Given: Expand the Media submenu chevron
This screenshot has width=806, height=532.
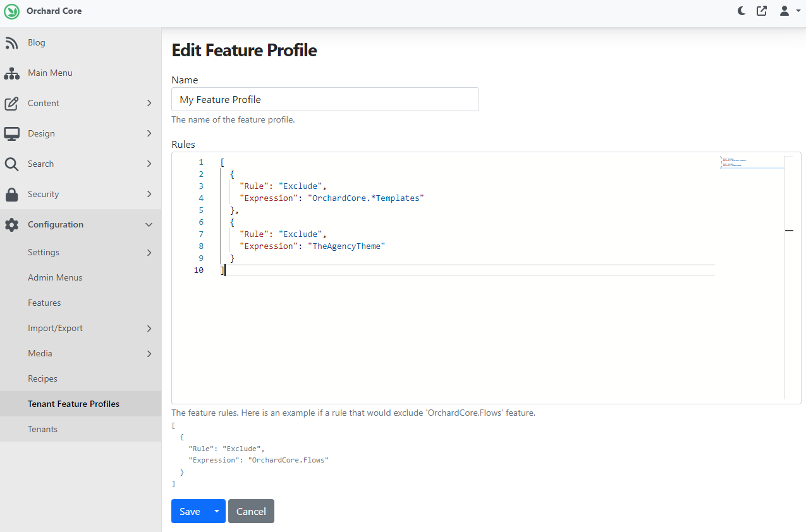Looking at the screenshot, I should click(149, 353).
